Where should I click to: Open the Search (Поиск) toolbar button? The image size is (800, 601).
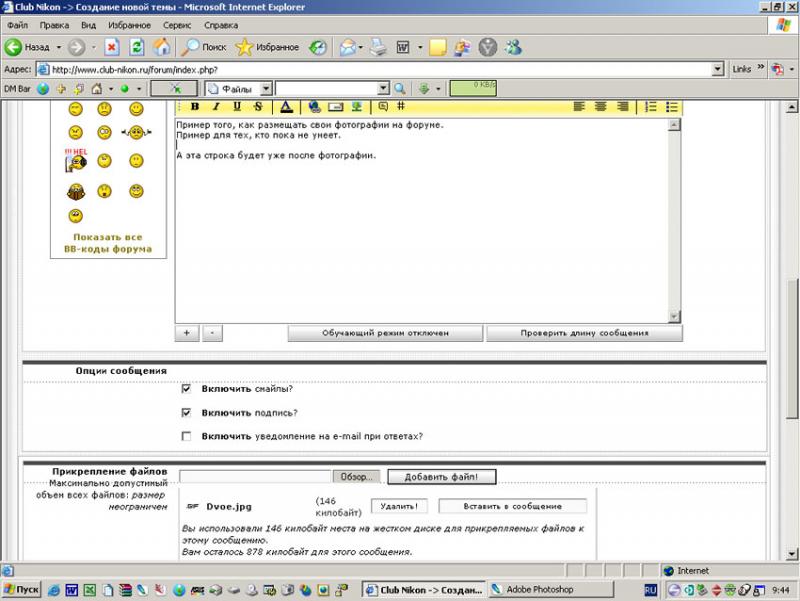point(204,47)
